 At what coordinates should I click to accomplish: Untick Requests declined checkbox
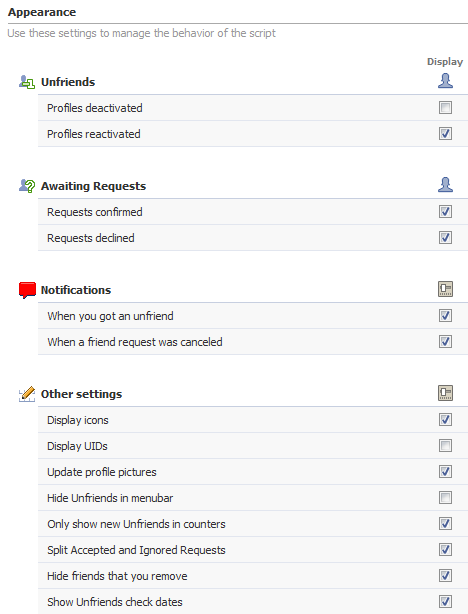(x=445, y=237)
